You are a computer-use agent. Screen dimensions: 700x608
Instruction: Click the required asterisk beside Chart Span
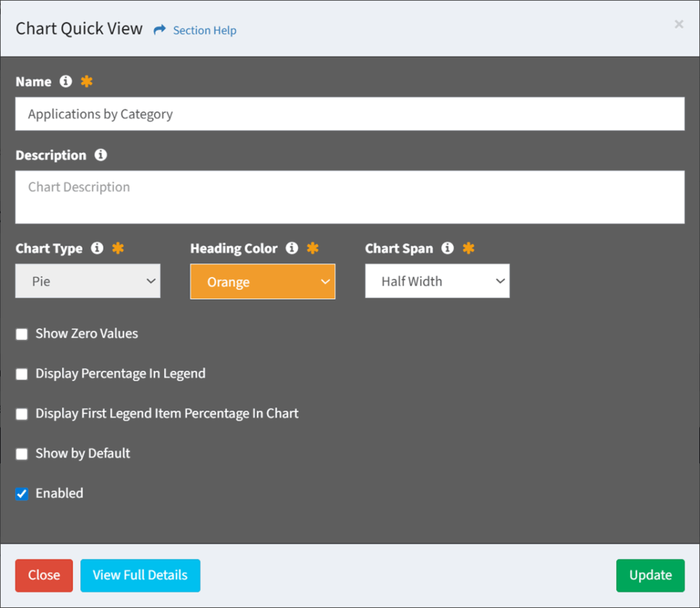468,248
